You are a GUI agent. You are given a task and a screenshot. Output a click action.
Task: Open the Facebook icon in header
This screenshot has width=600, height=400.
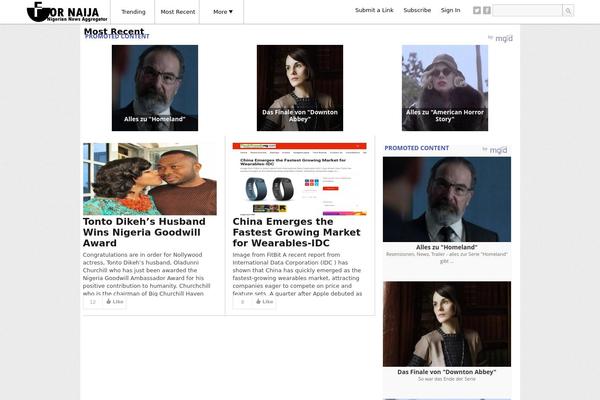click(x=487, y=10)
